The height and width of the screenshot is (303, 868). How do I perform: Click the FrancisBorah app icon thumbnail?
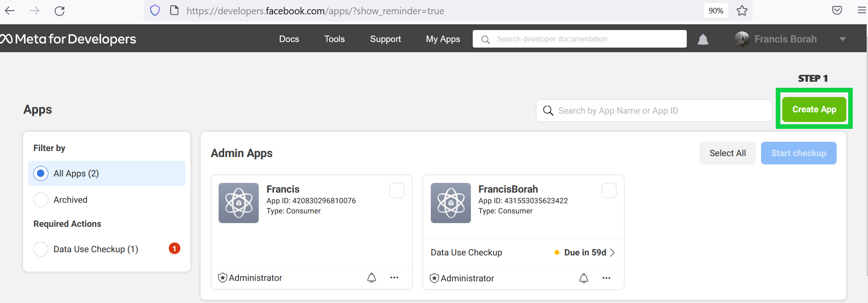point(451,203)
